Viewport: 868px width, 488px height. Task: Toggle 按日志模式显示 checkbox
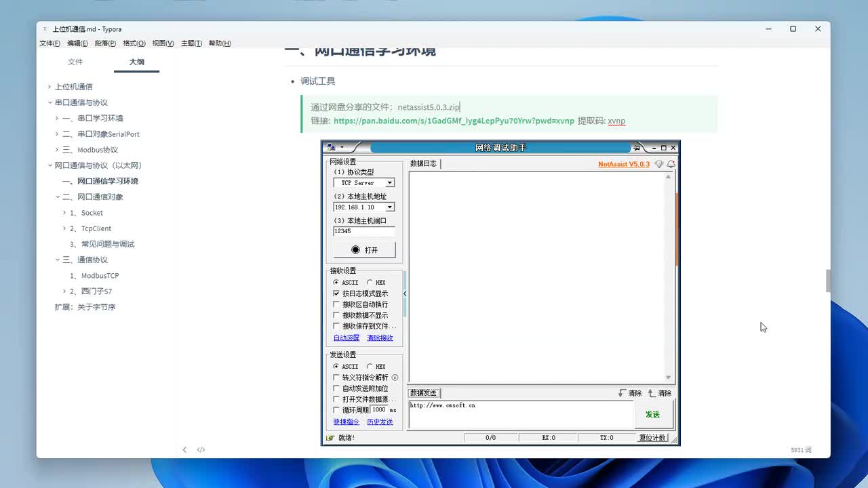click(x=336, y=293)
